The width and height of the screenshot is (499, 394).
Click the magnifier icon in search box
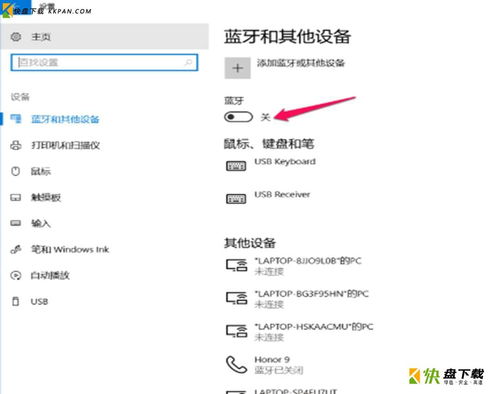[x=188, y=62]
